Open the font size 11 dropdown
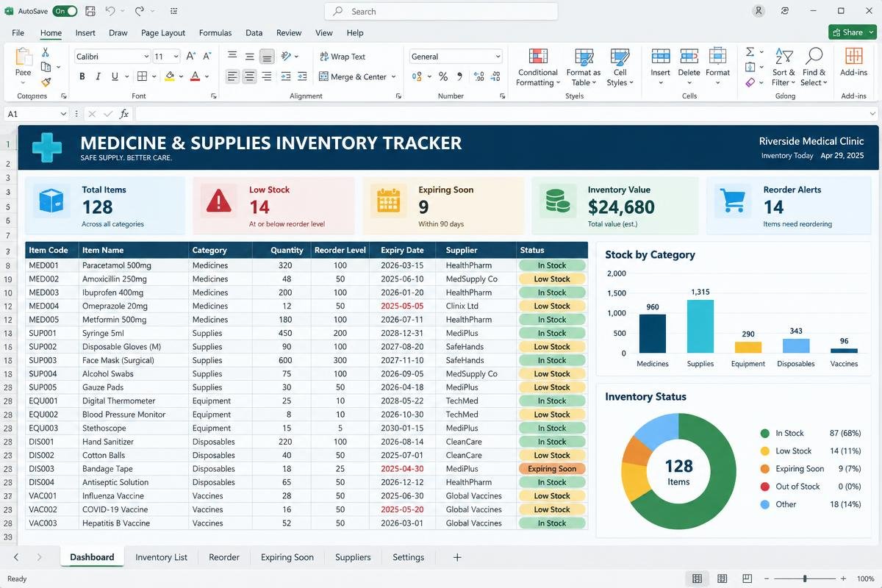This screenshot has width=882, height=588. coord(176,57)
